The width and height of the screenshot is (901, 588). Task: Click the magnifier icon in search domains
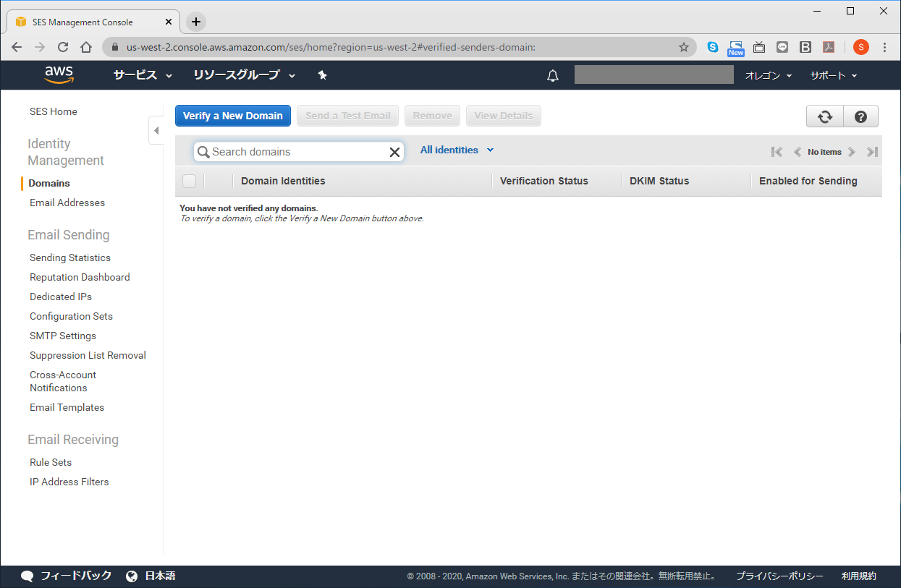[x=203, y=152]
